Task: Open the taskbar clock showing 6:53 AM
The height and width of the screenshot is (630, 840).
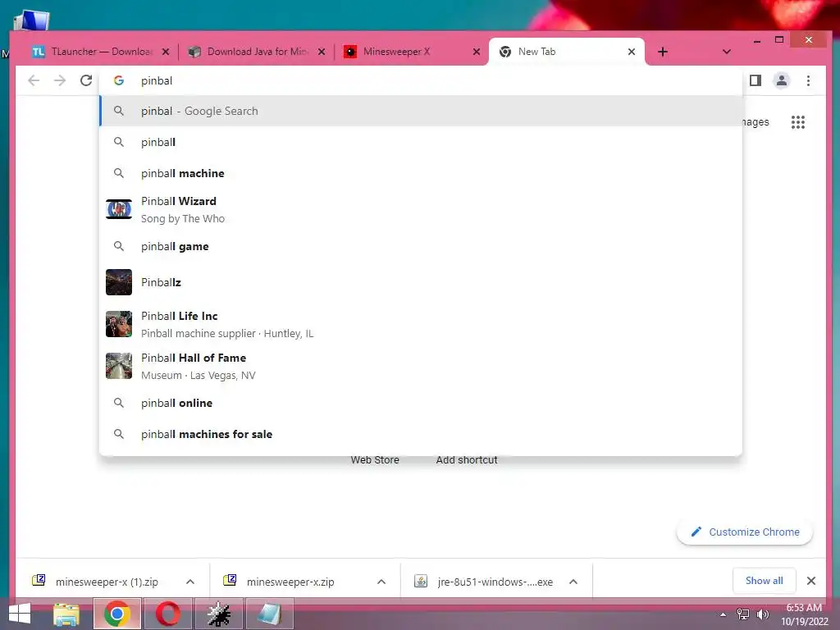Action: 804,614
